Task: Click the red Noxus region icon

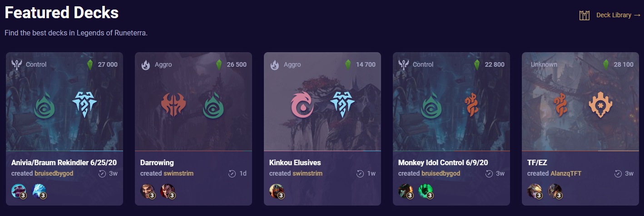Action: [x=173, y=104]
